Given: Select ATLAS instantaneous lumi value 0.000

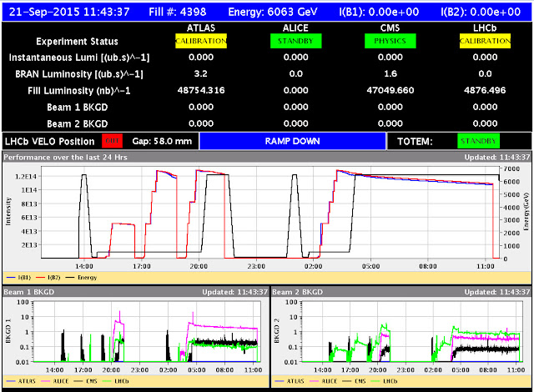Looking at the screenshot, I should tap(201, 58).
